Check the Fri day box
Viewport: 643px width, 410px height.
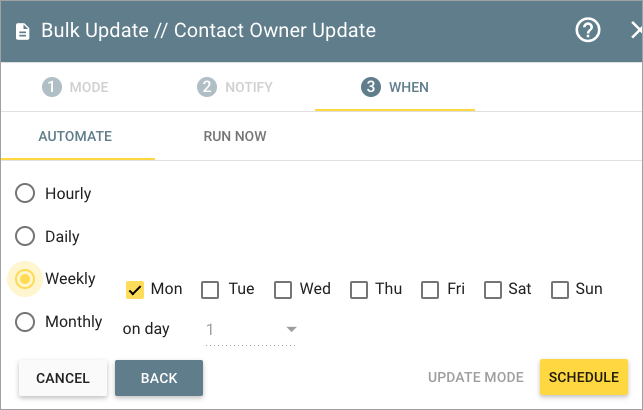point(430,290)
